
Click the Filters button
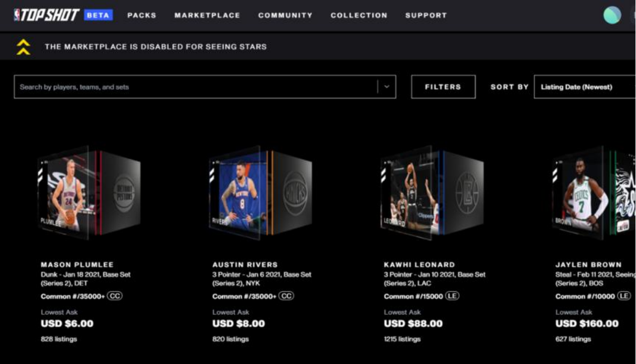point(443,87)
